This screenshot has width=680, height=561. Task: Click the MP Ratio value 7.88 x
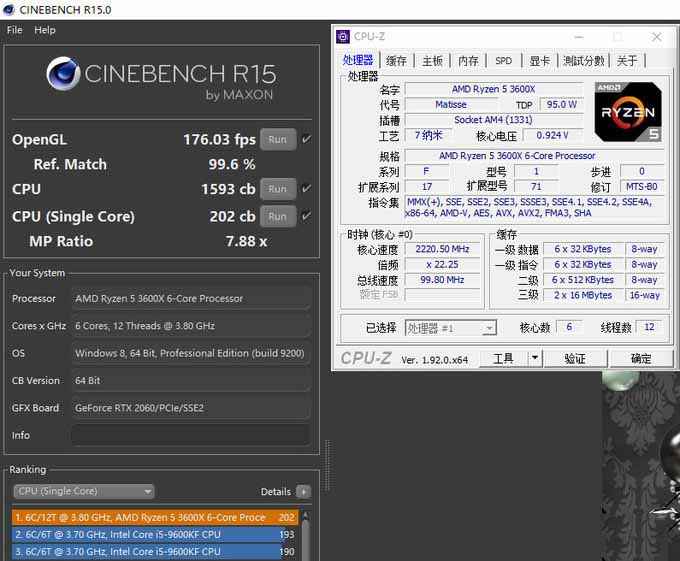coord(246,241)
